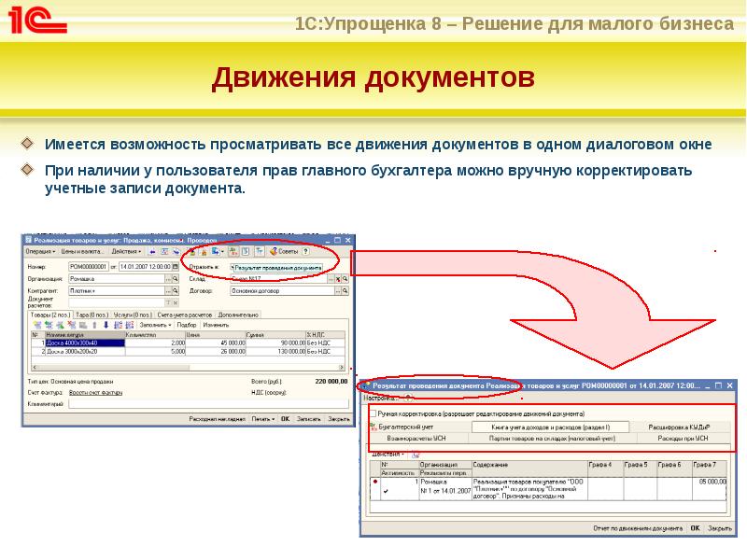Select Расшифровка КУДиР tab

680,427
